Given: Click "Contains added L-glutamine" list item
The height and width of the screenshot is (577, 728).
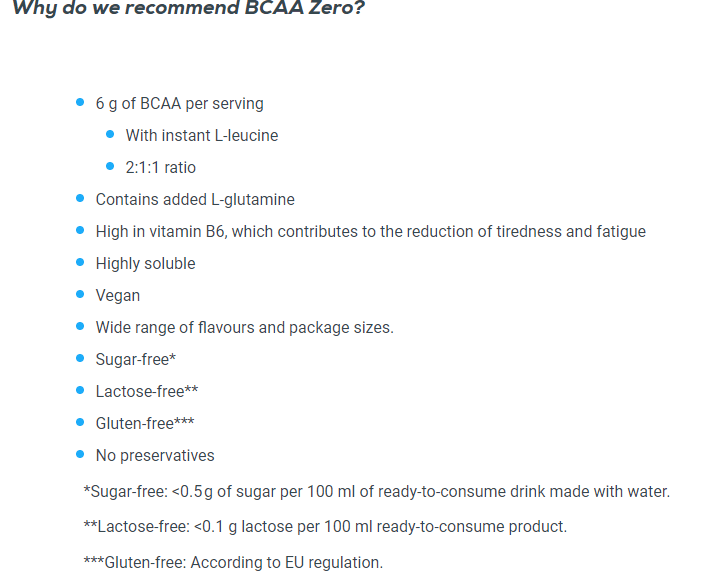Looking at the screenshot, I should [x=195, y=199].
